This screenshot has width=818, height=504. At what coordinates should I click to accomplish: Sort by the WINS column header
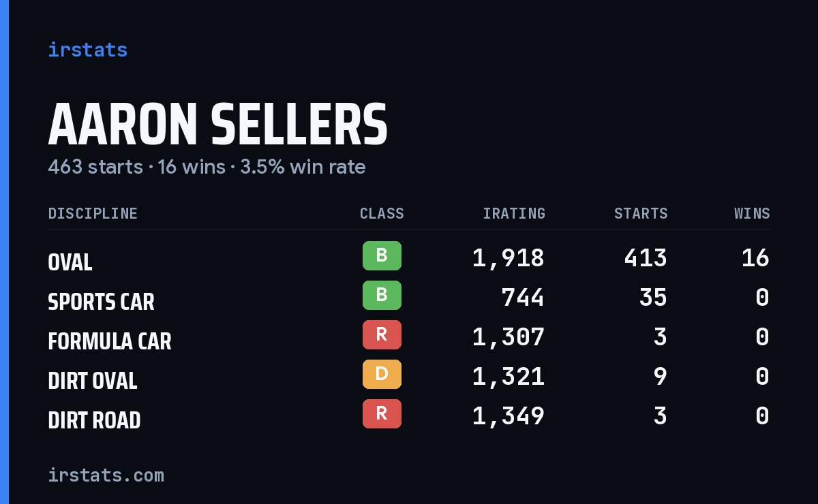[752, 213]
